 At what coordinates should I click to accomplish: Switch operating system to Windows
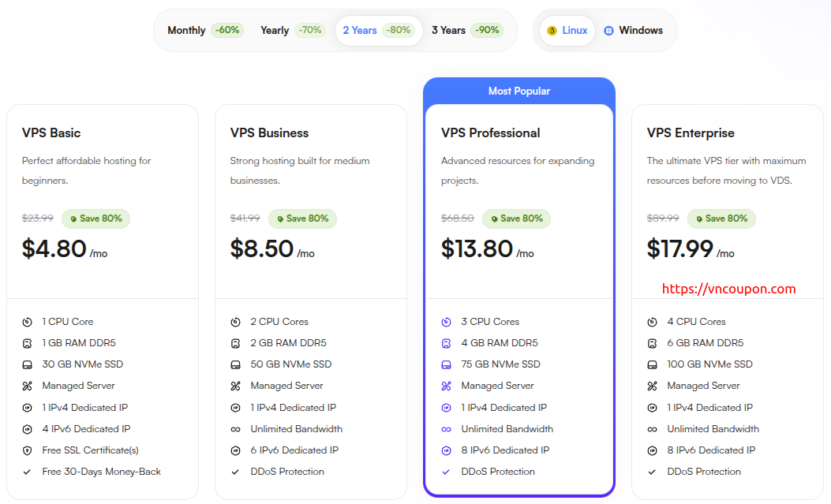tap(633, 31)
